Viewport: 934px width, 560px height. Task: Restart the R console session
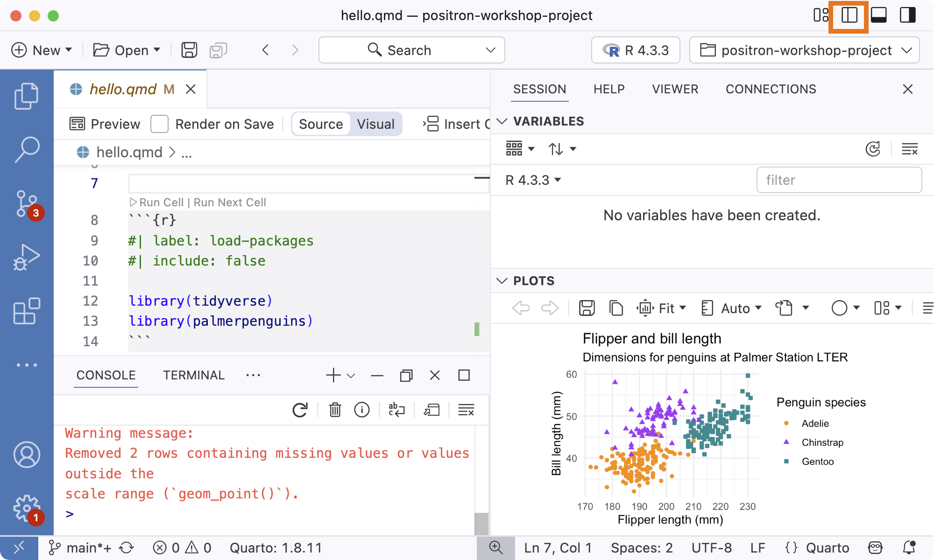coord(300,410)
